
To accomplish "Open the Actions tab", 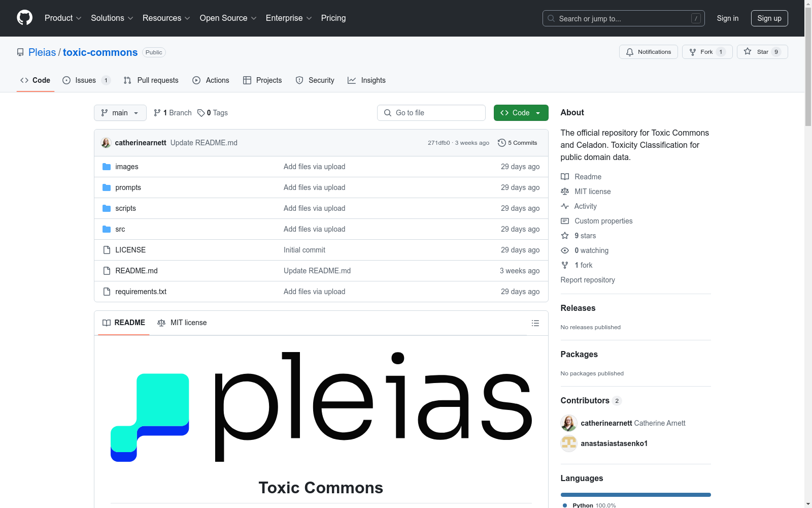I will tap(211, 80).
